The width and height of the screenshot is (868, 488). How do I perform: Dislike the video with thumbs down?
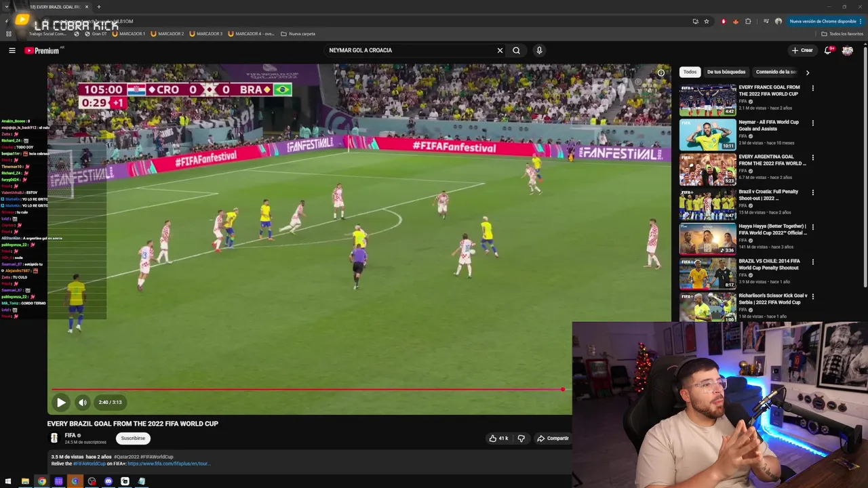[x=521, y=439]
